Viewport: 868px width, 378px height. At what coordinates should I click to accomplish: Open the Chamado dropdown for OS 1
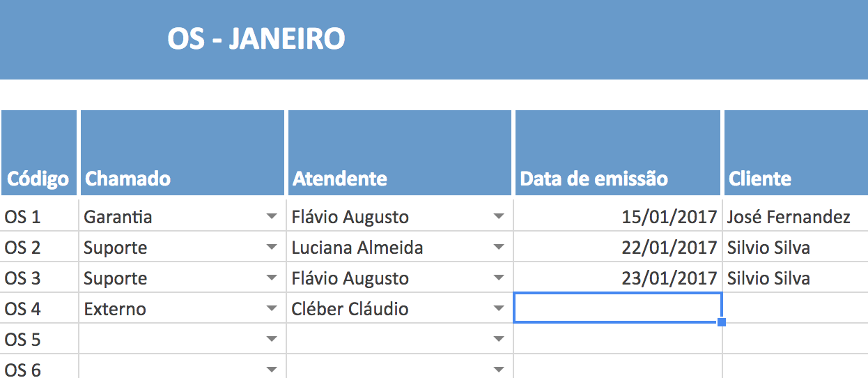point(272,217)
